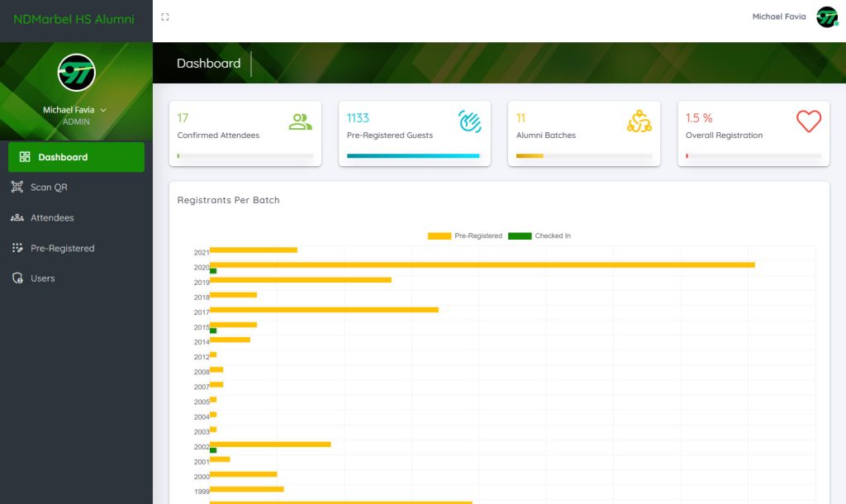The image size is (846, 504).
Task: Click the Alumni Batches network icon
Action: (639, 122)
